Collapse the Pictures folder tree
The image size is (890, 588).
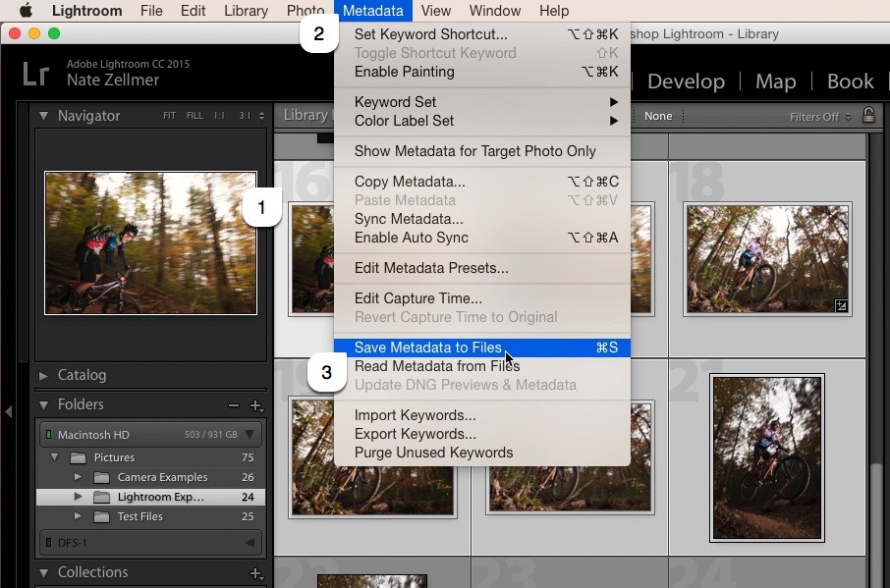pyautogui.click(x=54, y=457)
